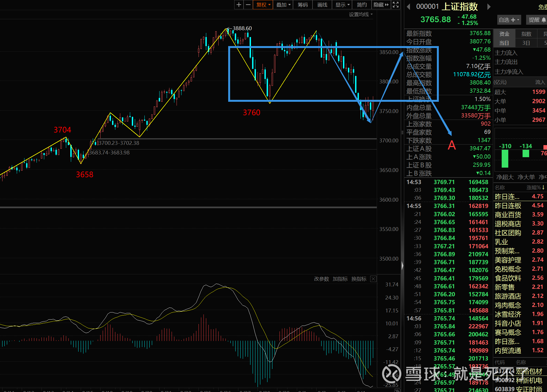This screenshot has height=392, width=547.
Task: Go to next stock with right arrow
Action: click(489, 7)
